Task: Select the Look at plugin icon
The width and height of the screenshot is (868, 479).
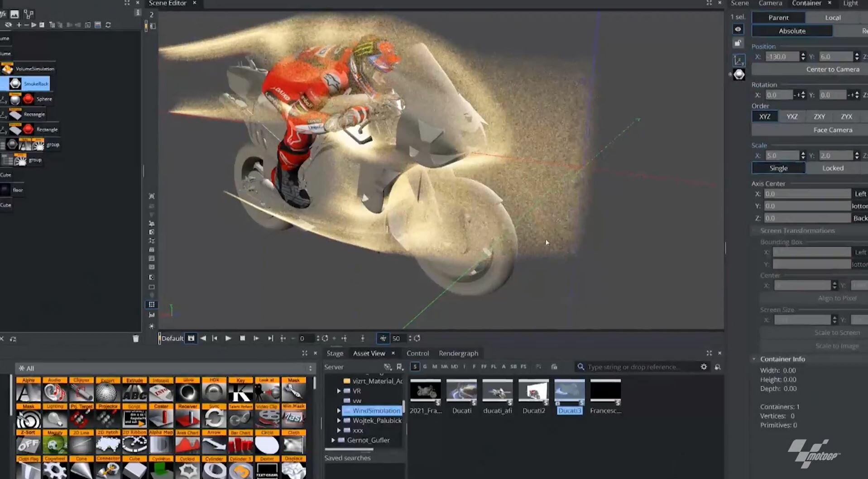Action: (267, 390)
